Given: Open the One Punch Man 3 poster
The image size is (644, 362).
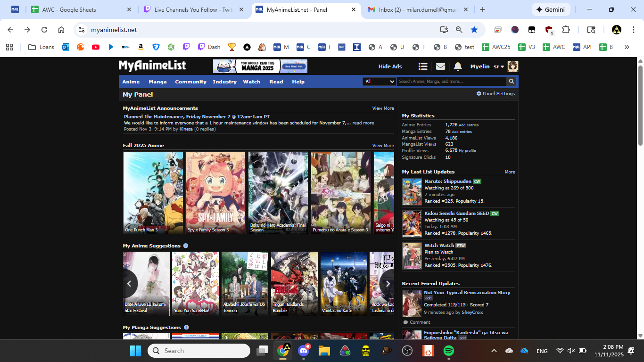Looking at the screenshot, I should point(153,193).
